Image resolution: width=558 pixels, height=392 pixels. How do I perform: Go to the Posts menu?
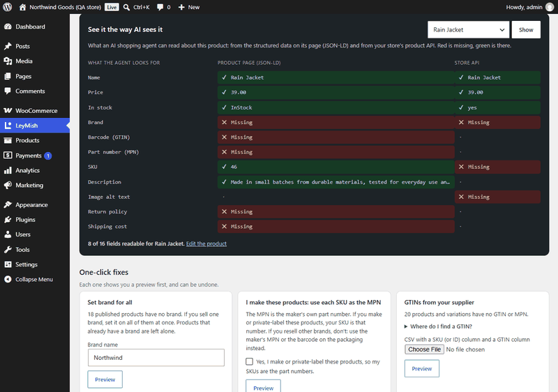point(35,46)
